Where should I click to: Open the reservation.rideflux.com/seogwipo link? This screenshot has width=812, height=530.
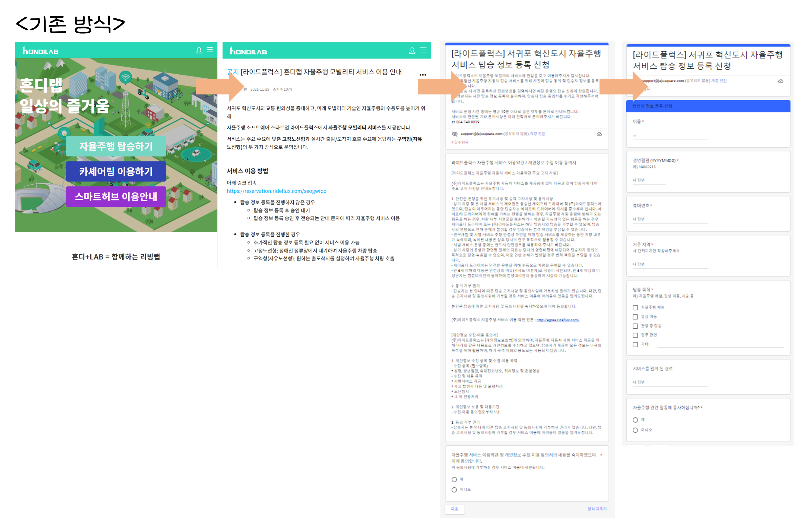pyautogui.click(x=277, y=191)
